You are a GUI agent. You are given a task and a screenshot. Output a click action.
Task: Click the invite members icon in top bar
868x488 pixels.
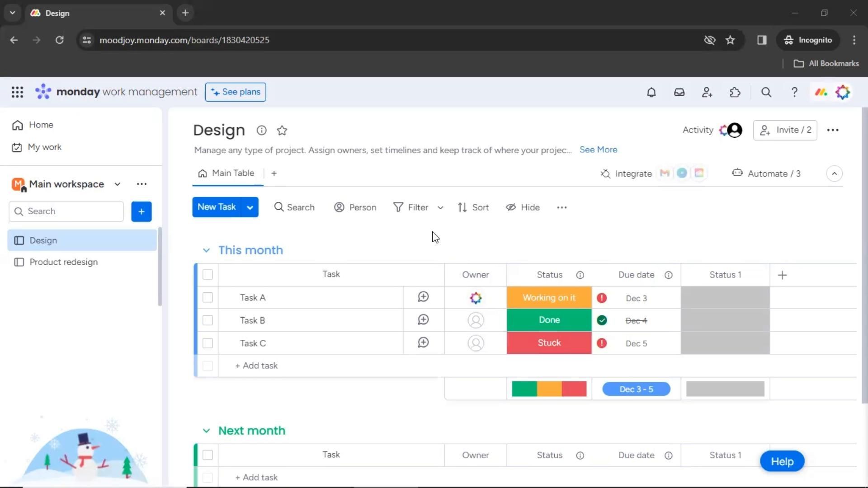click(x=707, y=92)
